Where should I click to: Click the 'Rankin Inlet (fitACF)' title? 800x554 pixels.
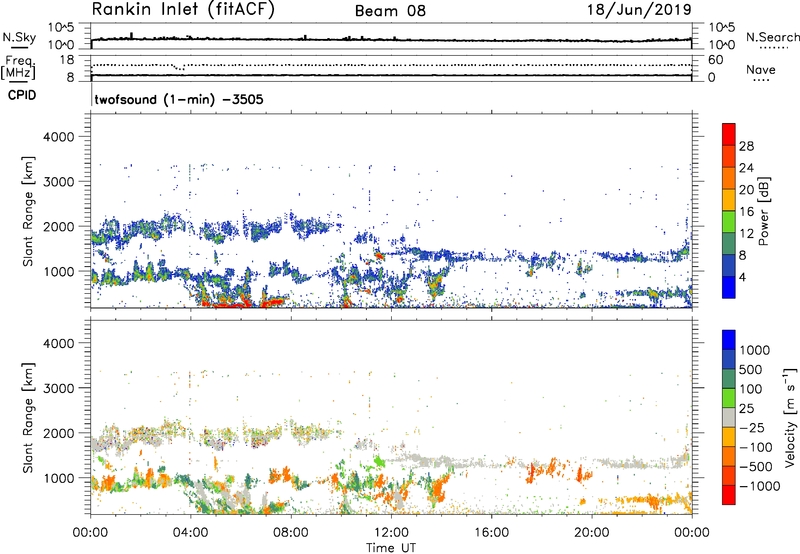[183, 10]
